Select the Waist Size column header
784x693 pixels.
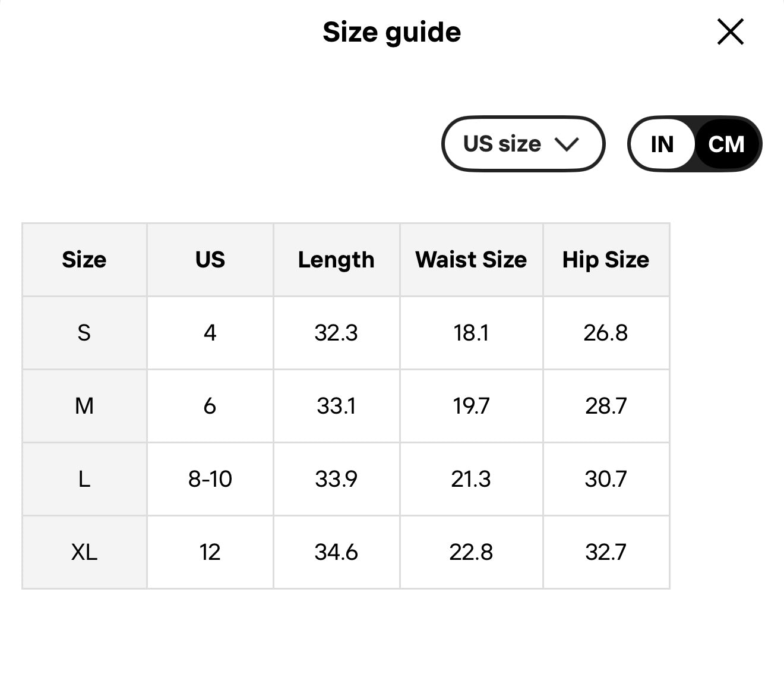(471, 260)
